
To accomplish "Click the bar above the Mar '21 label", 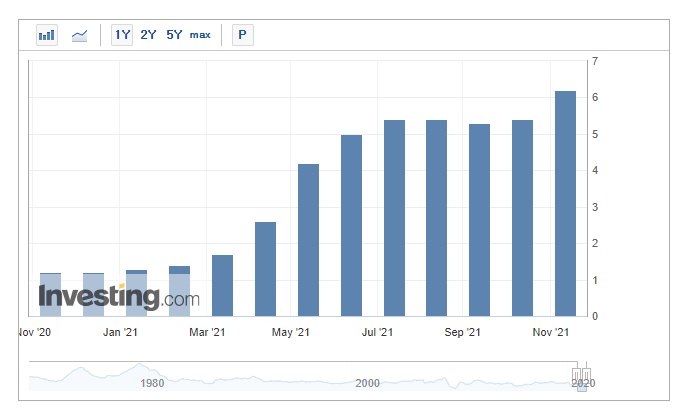I will 222,285.
